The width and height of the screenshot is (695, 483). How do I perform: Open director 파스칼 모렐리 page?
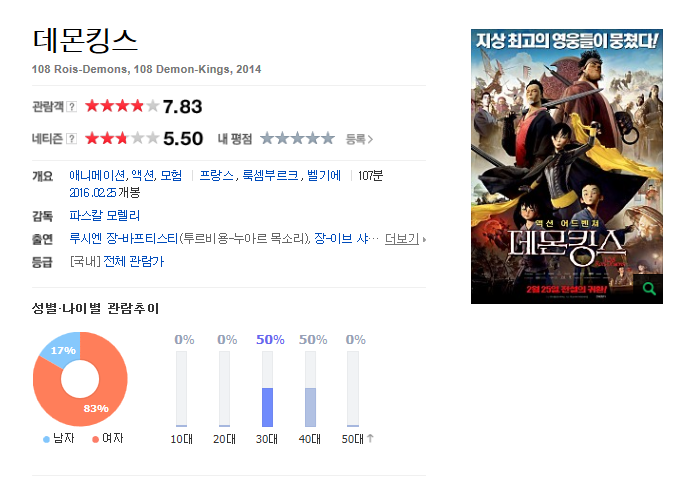pos(105,216)
